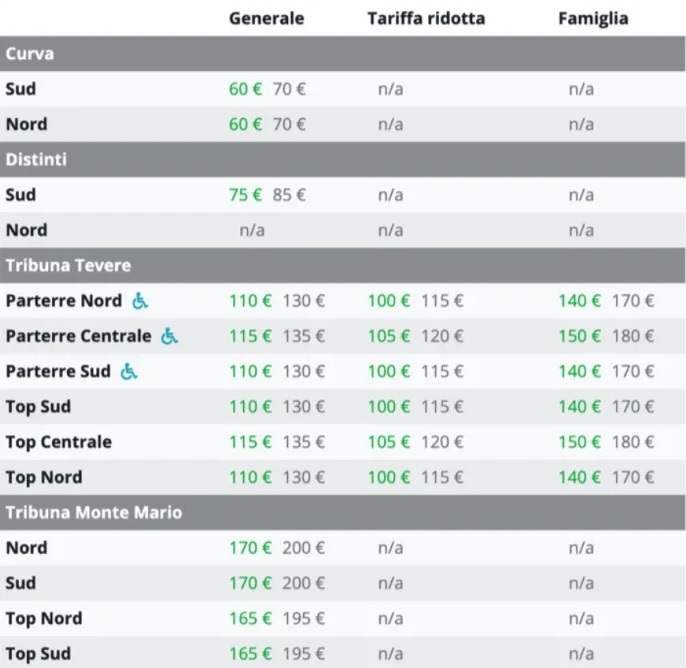The width and height of the screenshot is (686, 668).
Task: Click the Curva section header
Action: click(x=343, y=54)
